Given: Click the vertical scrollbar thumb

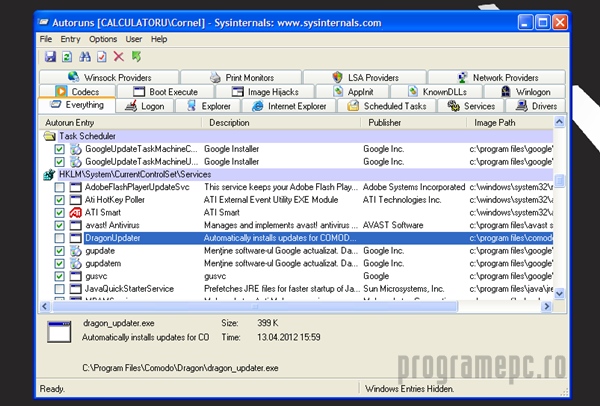Looking at the screenshot, I should tap(559, 180).
